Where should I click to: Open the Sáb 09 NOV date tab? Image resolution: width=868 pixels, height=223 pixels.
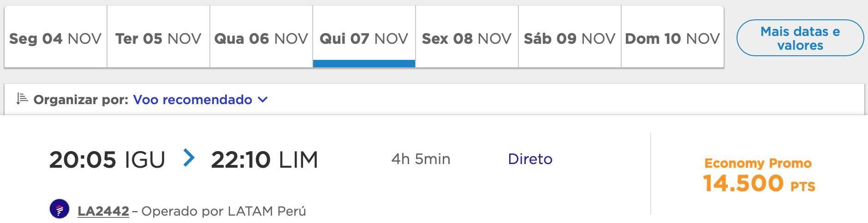click(570, 37)
